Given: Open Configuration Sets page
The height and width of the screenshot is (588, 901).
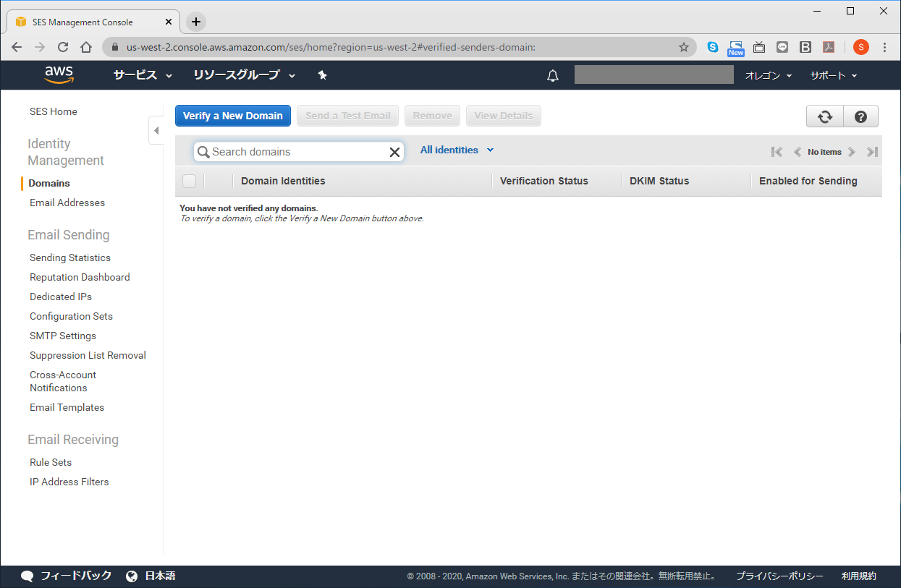Looking at the screenshot, I should point(71,316).
